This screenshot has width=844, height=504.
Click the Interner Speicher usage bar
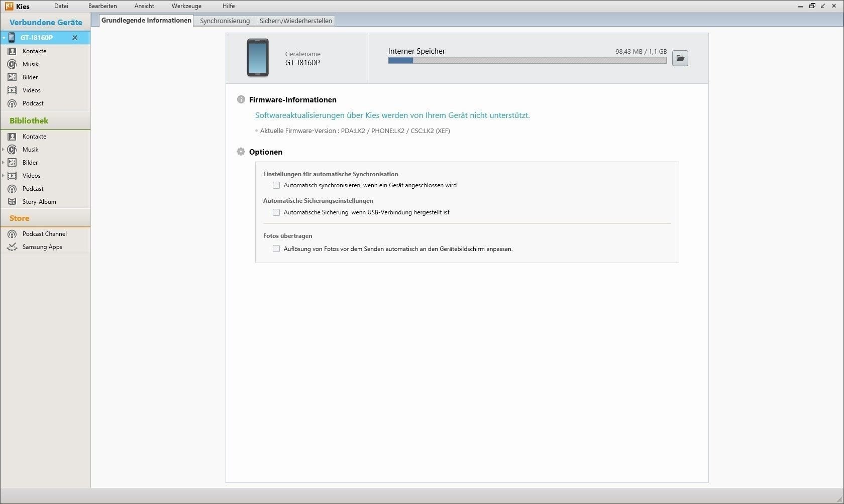pyautogui.click(x=527, y=60)
